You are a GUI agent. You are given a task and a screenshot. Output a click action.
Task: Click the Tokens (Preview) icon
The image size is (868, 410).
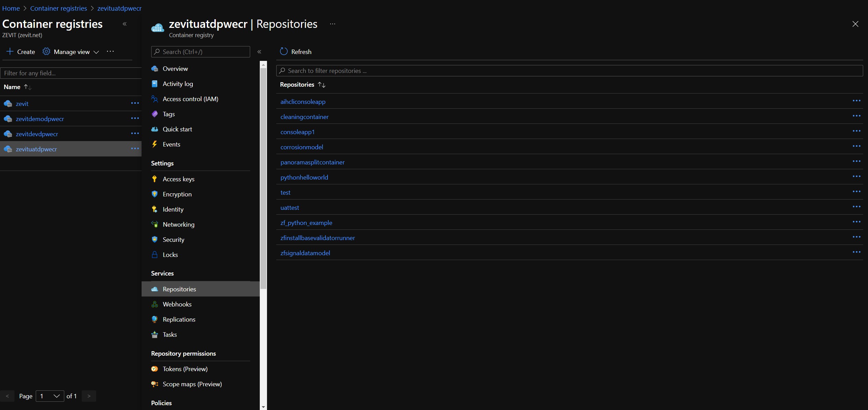155,369
